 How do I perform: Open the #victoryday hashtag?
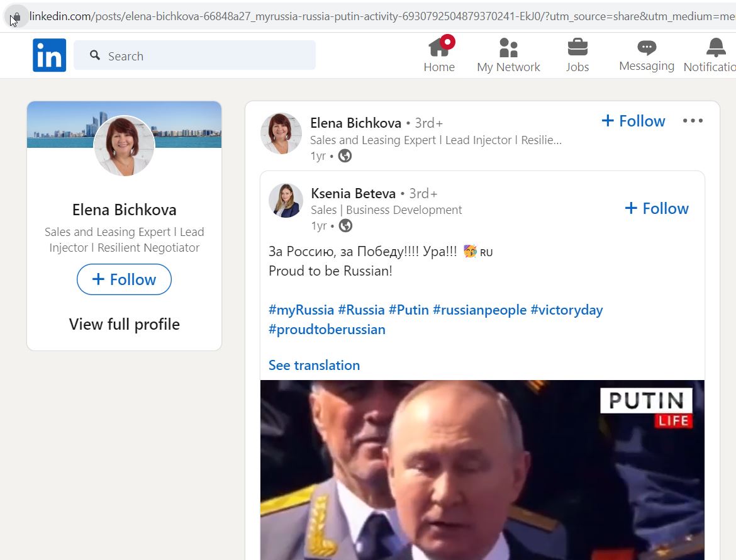tap(567, 310)
